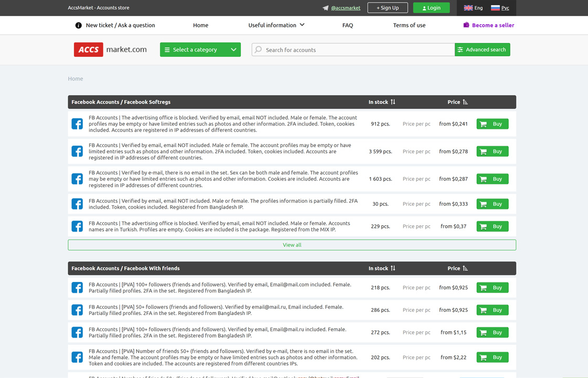
Task: Sort Facebook Softregs by In stock
Action: click(x=382, y=102)
